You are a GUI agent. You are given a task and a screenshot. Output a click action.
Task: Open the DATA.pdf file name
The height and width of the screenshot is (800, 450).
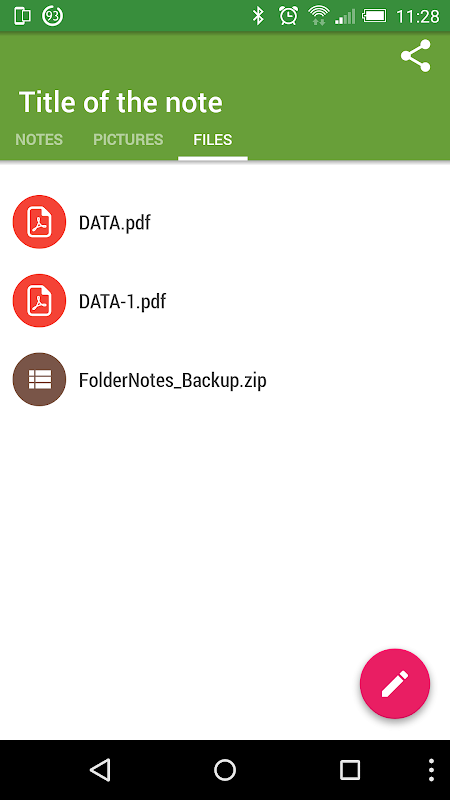click(x=115, y=222)
